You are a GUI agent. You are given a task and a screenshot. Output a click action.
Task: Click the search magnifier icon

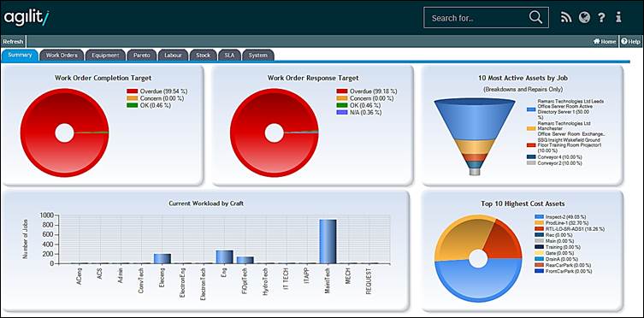point(535,17)
